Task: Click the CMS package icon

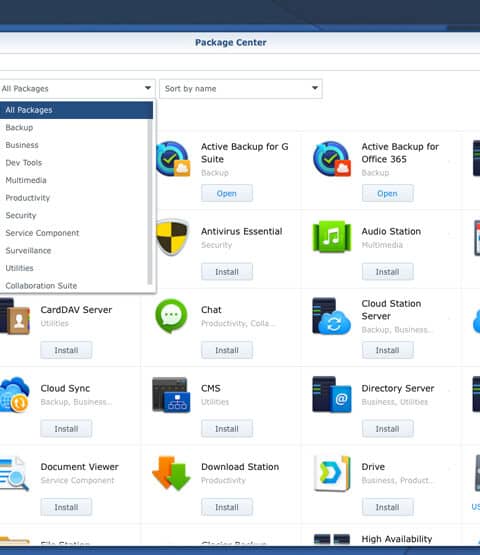Action: click(x=171, y=395)
